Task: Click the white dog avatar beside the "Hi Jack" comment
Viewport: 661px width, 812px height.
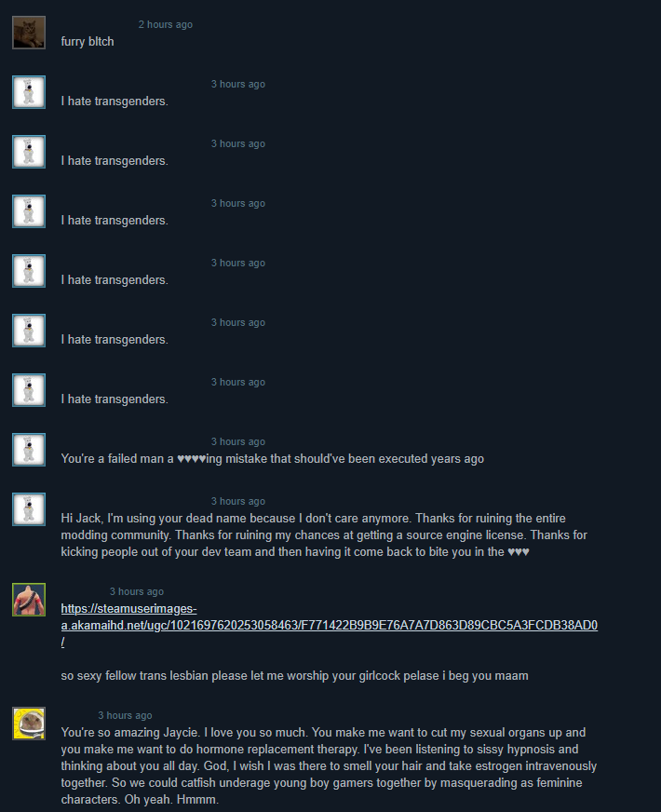Action: [x=29, y=509]
